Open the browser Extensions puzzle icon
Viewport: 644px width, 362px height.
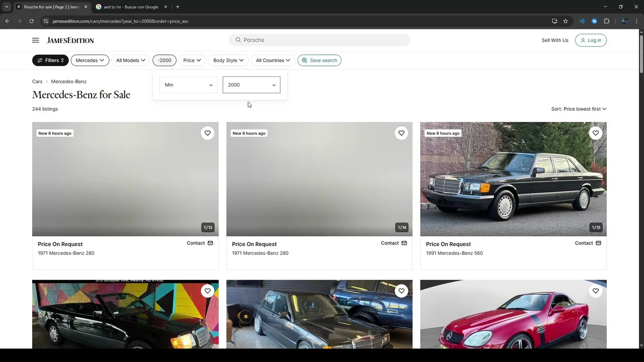(606, 21)
